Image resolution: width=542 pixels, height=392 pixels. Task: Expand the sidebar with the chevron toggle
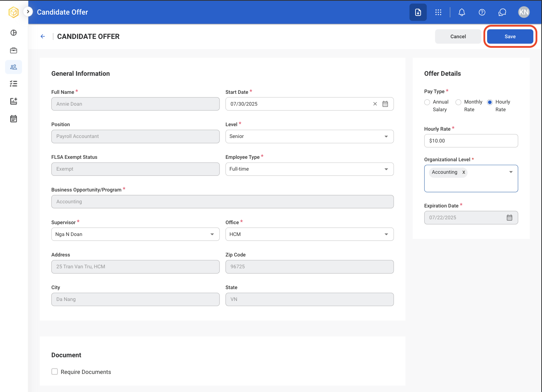click(28, 11)
